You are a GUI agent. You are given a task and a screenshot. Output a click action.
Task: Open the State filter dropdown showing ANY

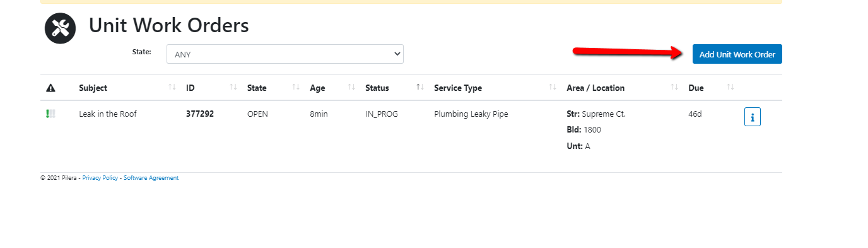[x=285, y=54]
